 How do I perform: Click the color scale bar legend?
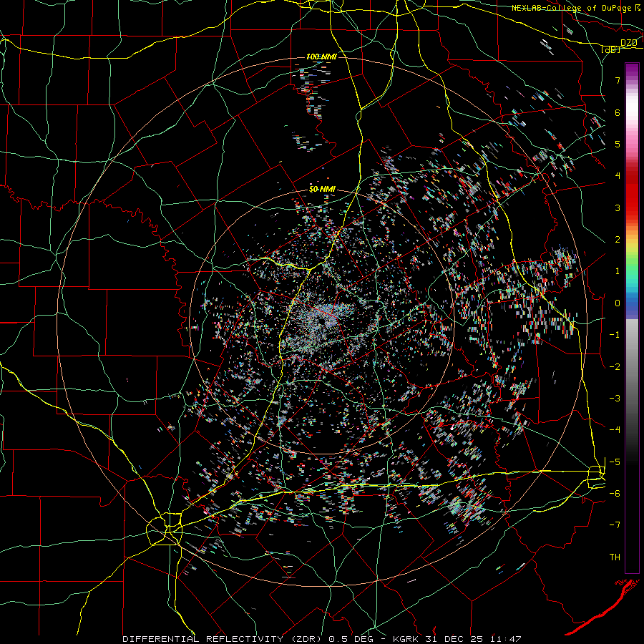[x=632, y=318]
